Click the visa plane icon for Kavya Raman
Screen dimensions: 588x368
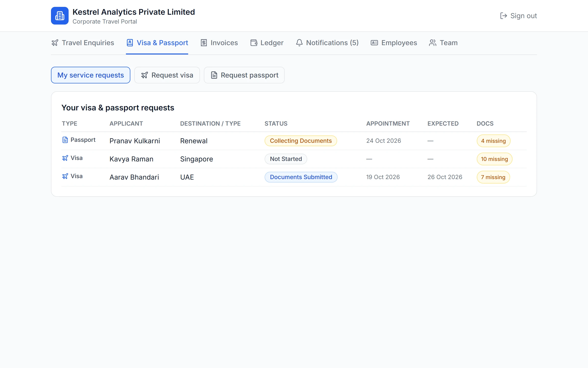pos(65,158)
